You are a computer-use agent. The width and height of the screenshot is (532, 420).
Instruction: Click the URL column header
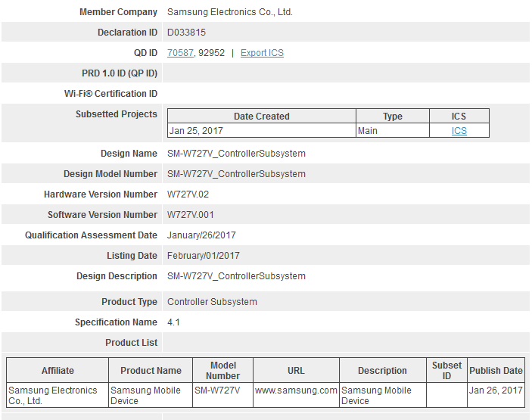(x=296, y=370)
